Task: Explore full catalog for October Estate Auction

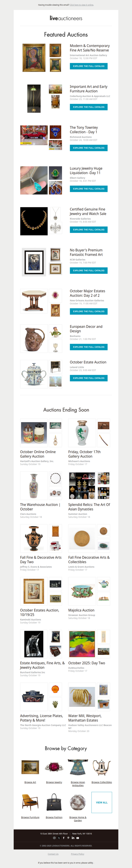Action: point(89,378)
